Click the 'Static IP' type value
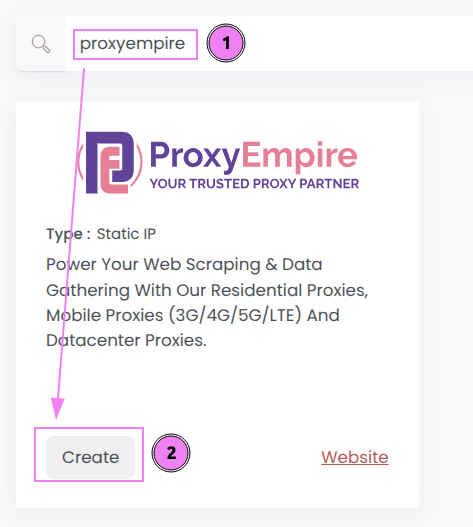The height and width of the screenshot is (527, 473). [x=126, y=234]
